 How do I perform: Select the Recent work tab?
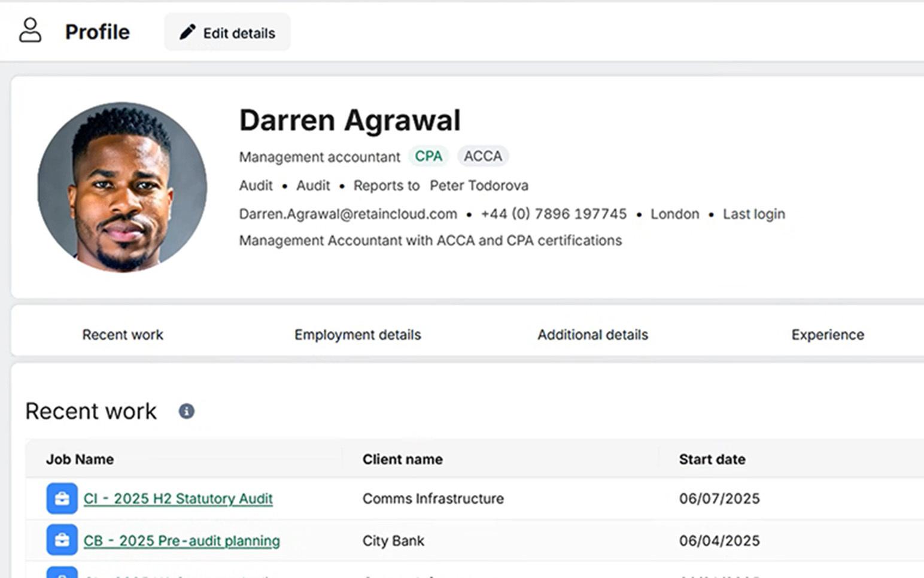tap(122, 334)
